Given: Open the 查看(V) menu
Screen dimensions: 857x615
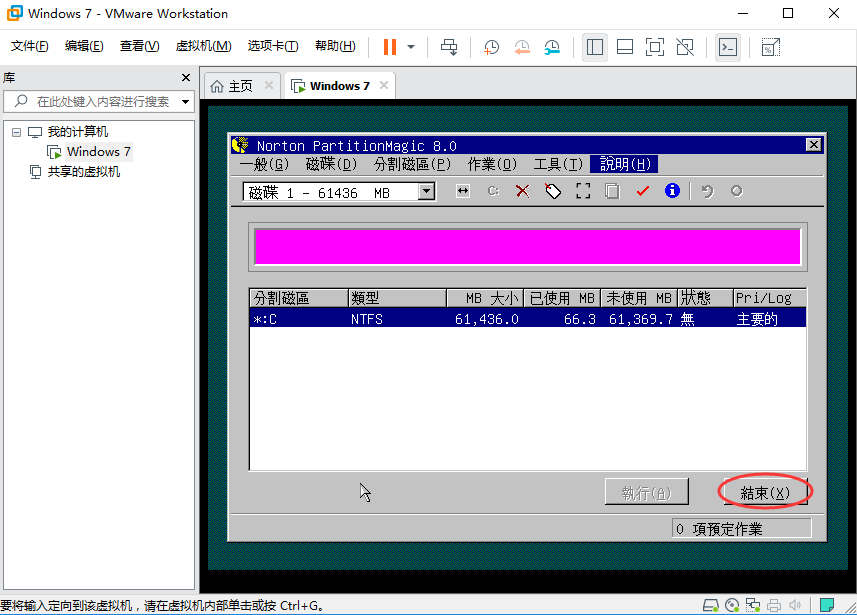Looking at the screenshot, I should [x=139, y=46].
